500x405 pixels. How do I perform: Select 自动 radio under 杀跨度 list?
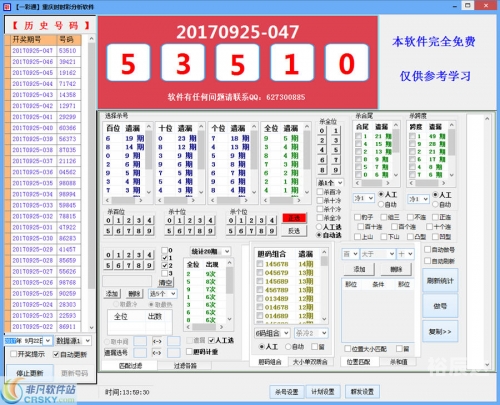tap(435, 204)
